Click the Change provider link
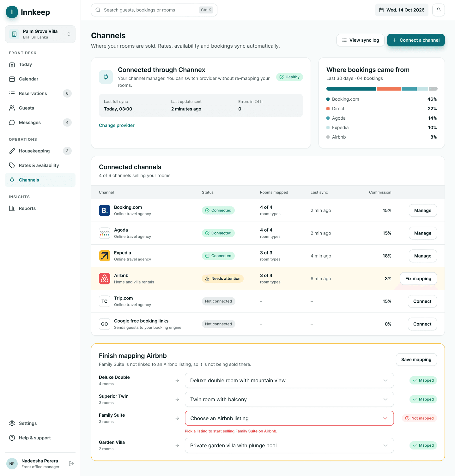The image size is (455, 476). click(117, 125)
